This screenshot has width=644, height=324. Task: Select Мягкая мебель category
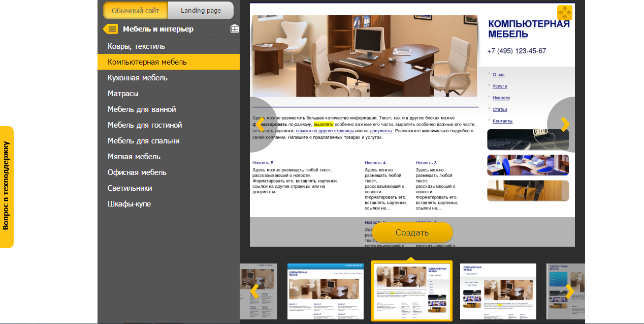[x=169, y=157]
